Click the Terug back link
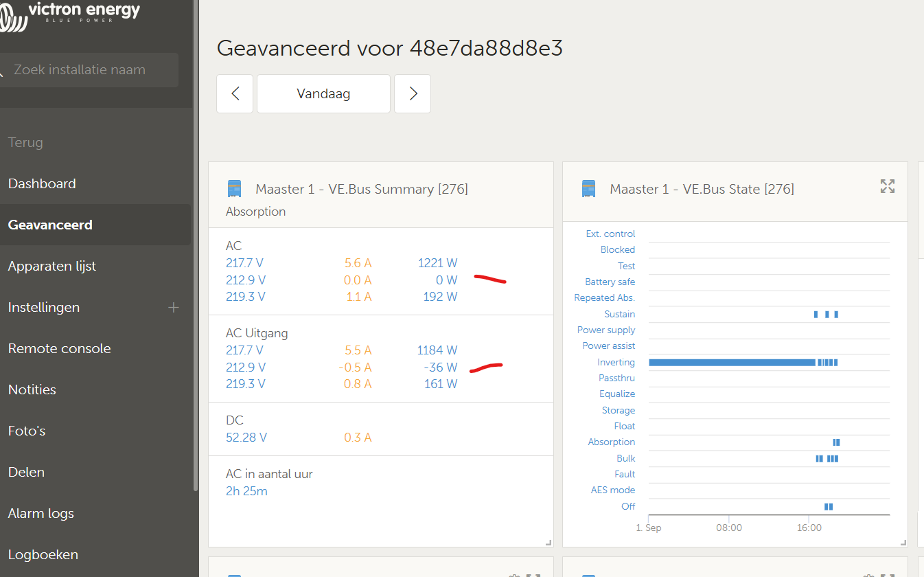The width and height of the screenshot is (924, 577). [x=25, y=142]
